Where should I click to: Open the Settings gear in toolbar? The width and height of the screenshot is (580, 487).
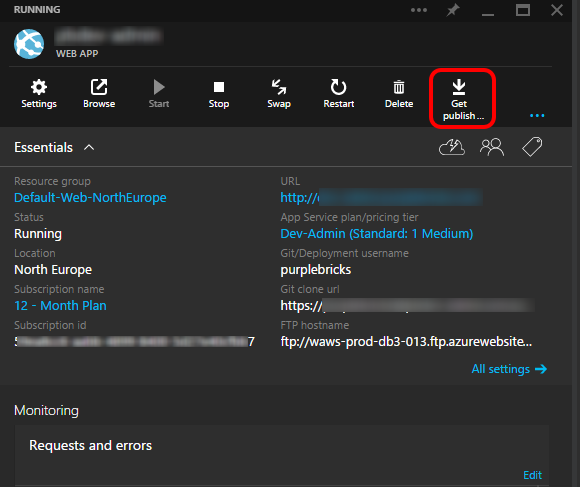tap(39, 94)
